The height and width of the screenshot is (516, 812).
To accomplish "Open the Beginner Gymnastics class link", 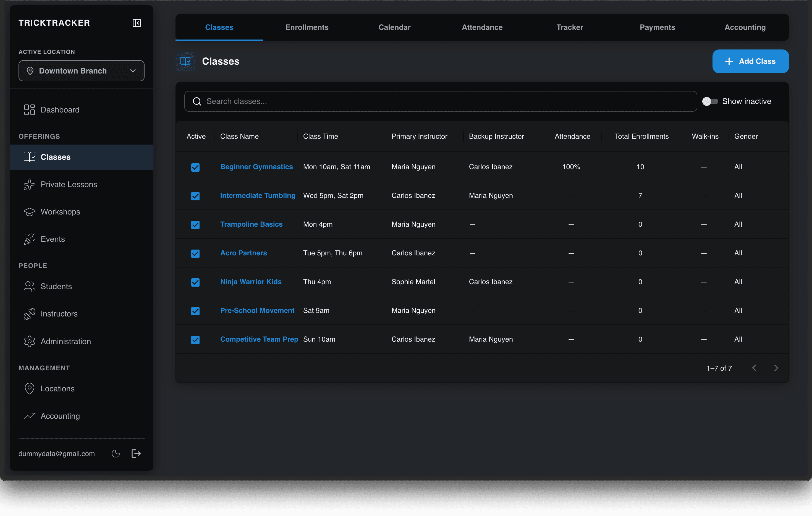I will click(x=256, y=167).
